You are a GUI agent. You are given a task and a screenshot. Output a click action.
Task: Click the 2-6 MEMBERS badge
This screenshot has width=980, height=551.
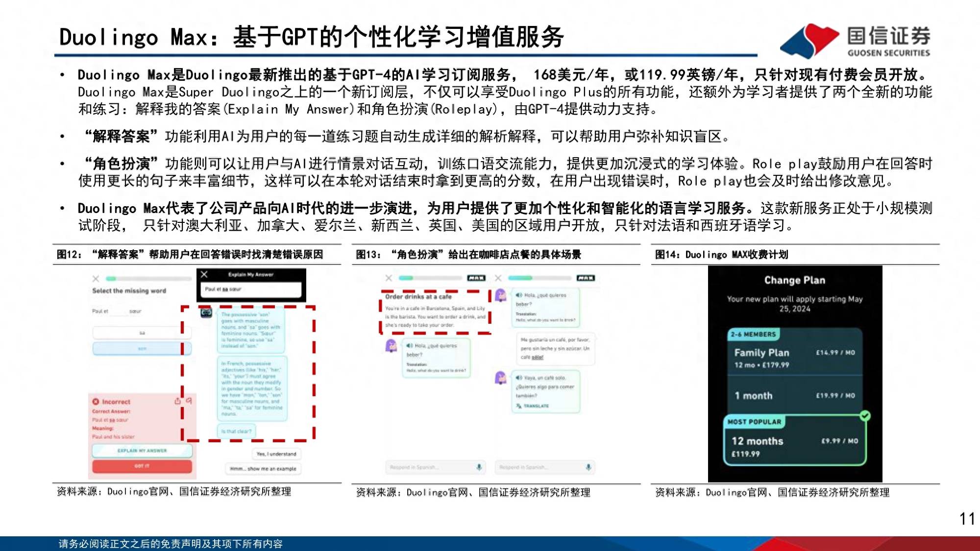click(x=753, y=335)
